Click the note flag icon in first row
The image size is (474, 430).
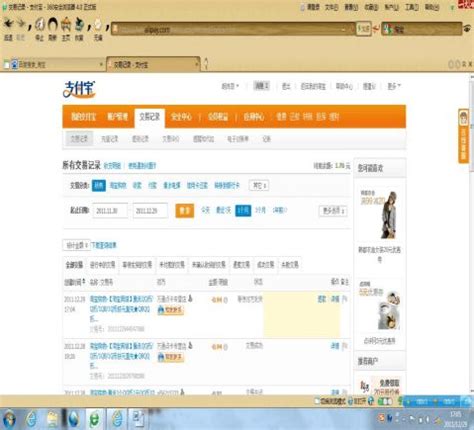[x=345, y=299]
